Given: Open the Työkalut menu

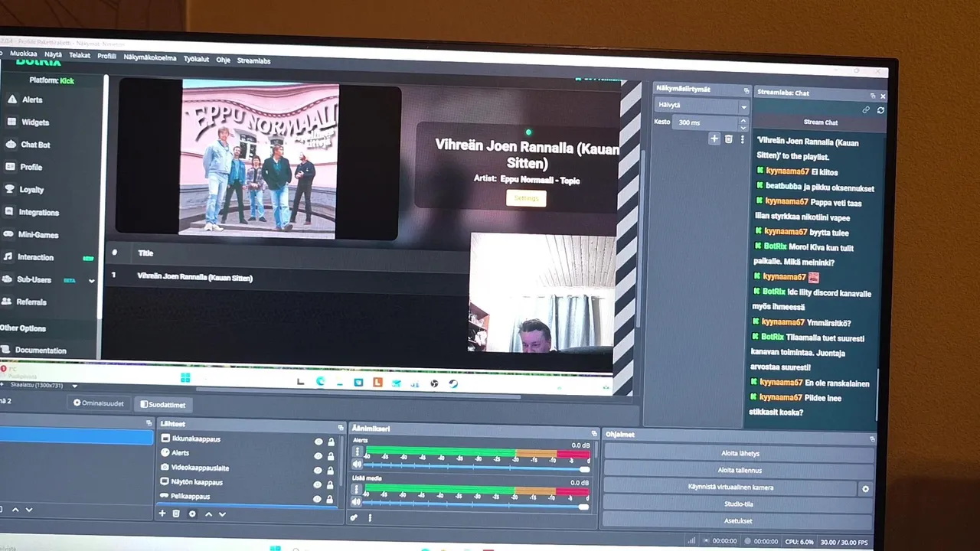Looking at the screenshot, I should [x=197, y=59].
